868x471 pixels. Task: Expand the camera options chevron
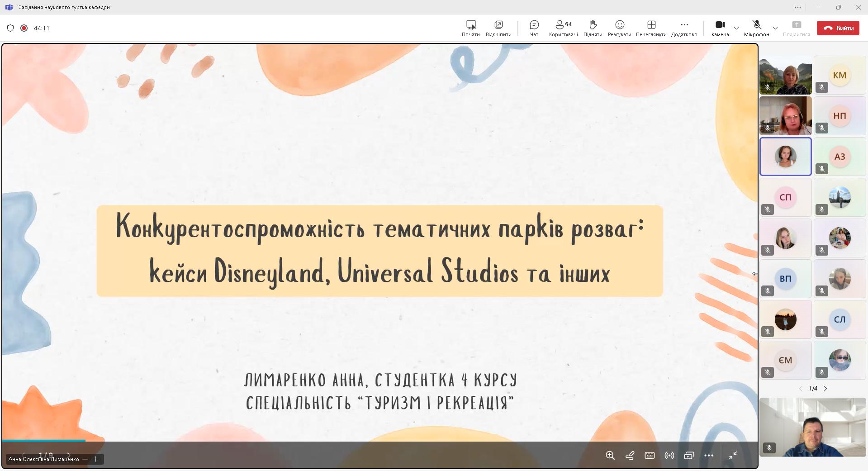[736, 28]
